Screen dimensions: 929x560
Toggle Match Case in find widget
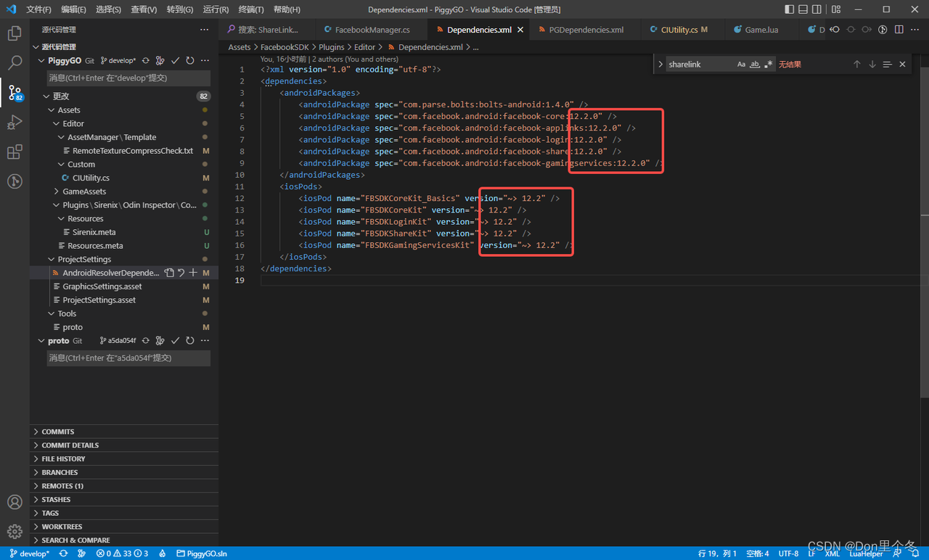pyautogui.click(x=741, y=65)
